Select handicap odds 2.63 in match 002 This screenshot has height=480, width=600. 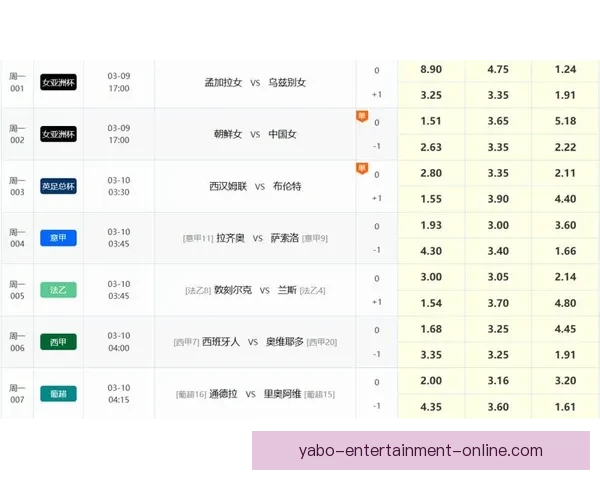tap(431, 147)
